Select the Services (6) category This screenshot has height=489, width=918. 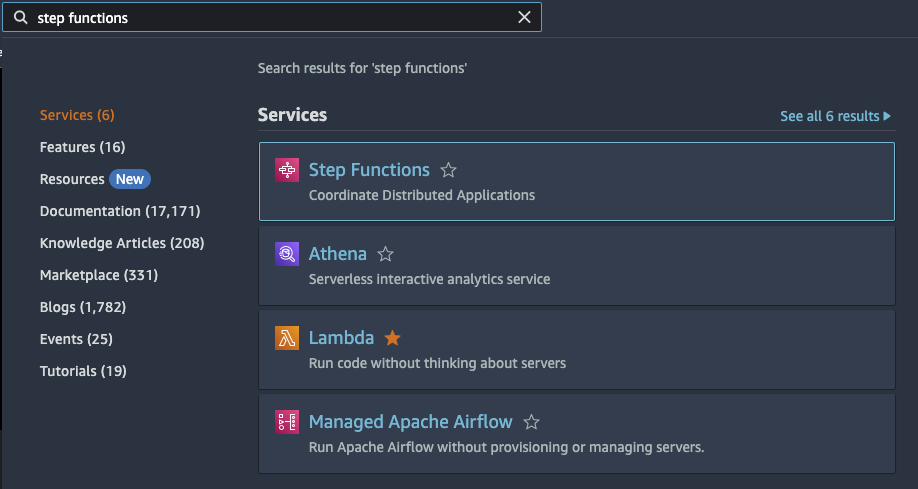pyautogui.click(x=77, y=115)
